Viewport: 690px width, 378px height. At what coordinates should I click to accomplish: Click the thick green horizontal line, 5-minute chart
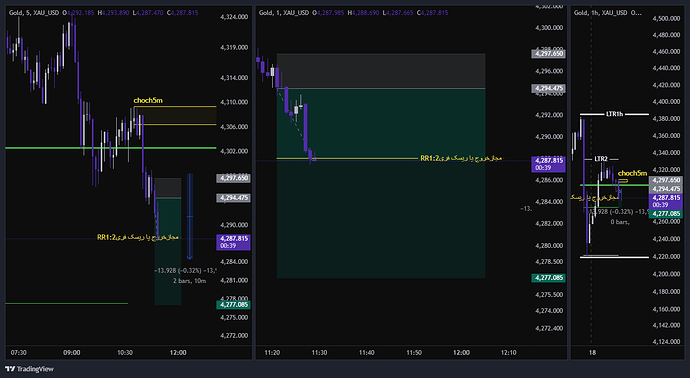(x=111, y=148)
